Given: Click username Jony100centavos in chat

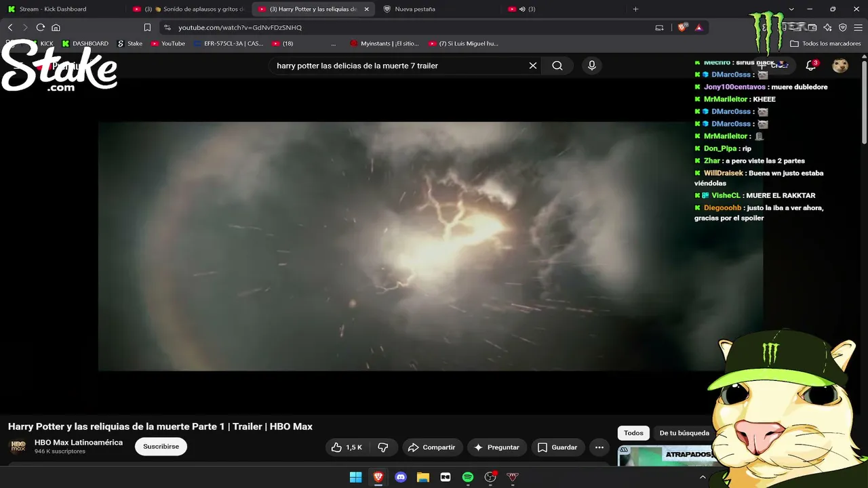Looking at the screenshot, I should [735, 87].
